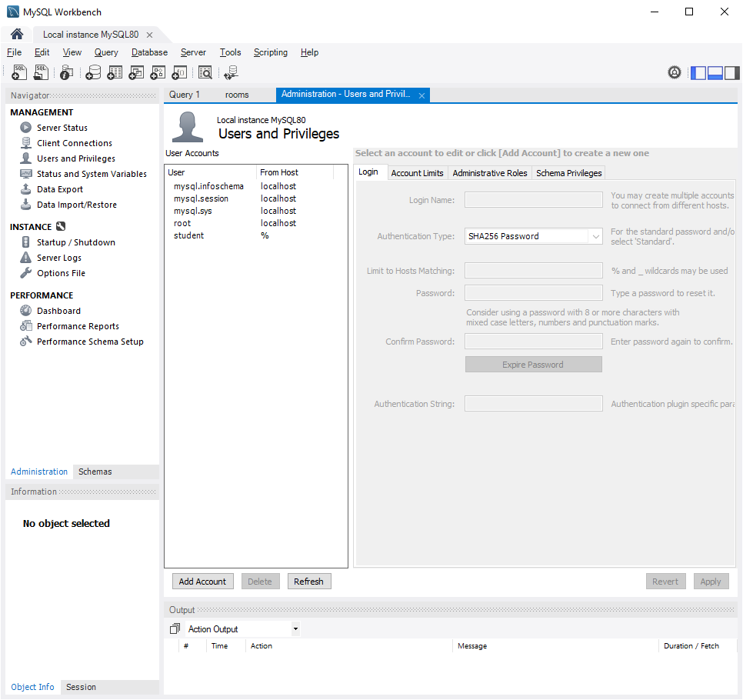Viewport: 743px width, 700px height.
Task: Switch to Administrative Roles tab
Action: [489, 173]
